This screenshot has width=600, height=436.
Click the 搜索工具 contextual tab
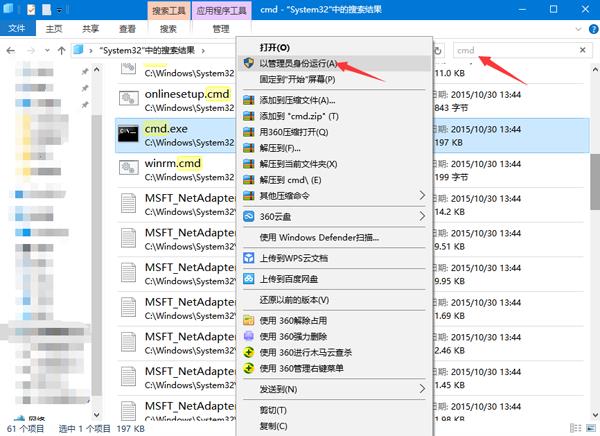(x=169, y=10)
